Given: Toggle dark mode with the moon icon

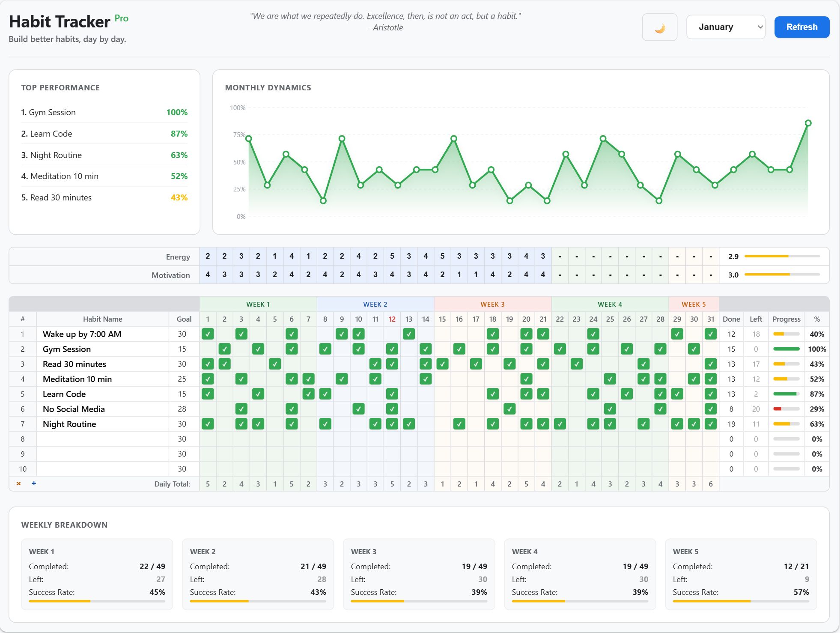Looking at the screenshot, I should click(659, 27).
